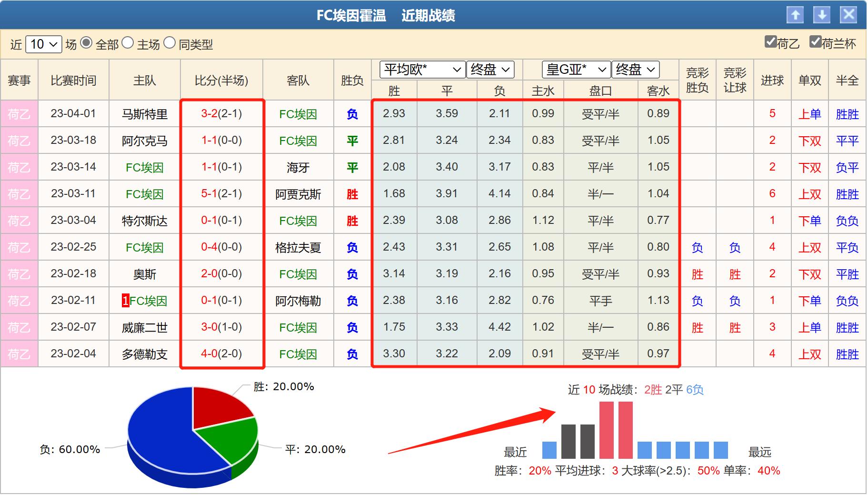Click the FC埃因 link in the 5-1 row
The width and height of the screenshot is (868, 495).
coord(144,194)
